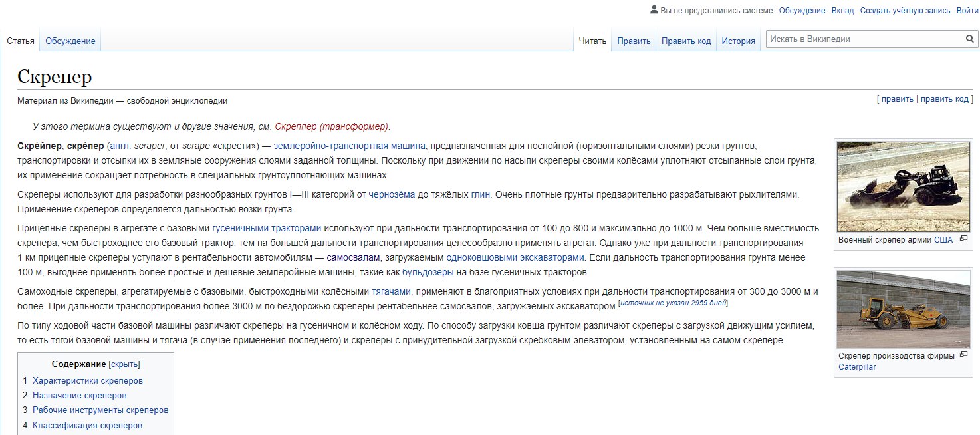Viewport: 980px width, 435px height.
Task: Select the 'Читать' tab
Action: (593, 41)
